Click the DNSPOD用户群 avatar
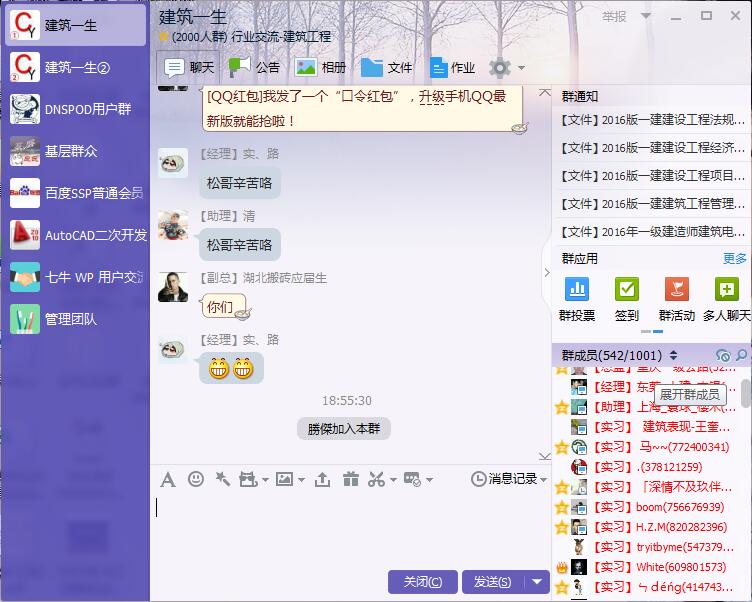This screenshot has width=752, height=602. pyautogui.click(x=24, y=109)
